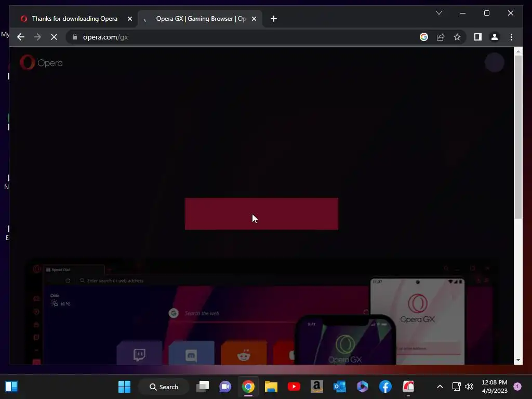Close the Opera GX tab
Image resolution: width=532 pixels, height=399 pixels.
[x=254, y=19]
